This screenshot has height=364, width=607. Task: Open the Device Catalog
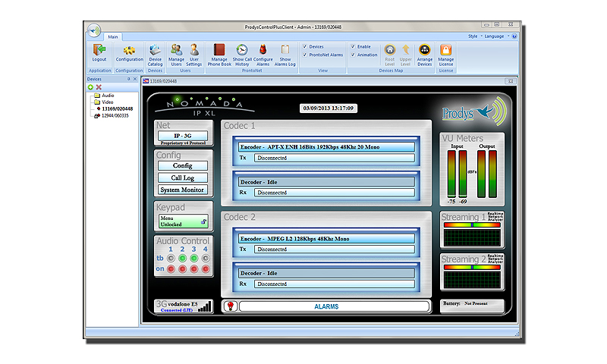[155, 52]
